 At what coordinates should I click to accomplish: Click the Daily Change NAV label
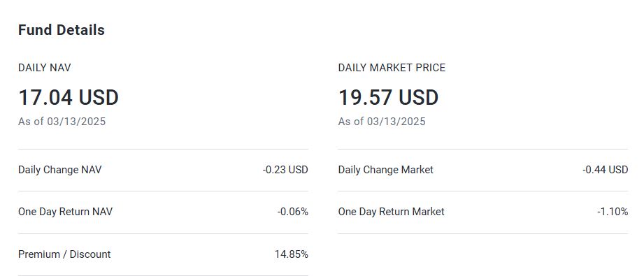point(59,170)
